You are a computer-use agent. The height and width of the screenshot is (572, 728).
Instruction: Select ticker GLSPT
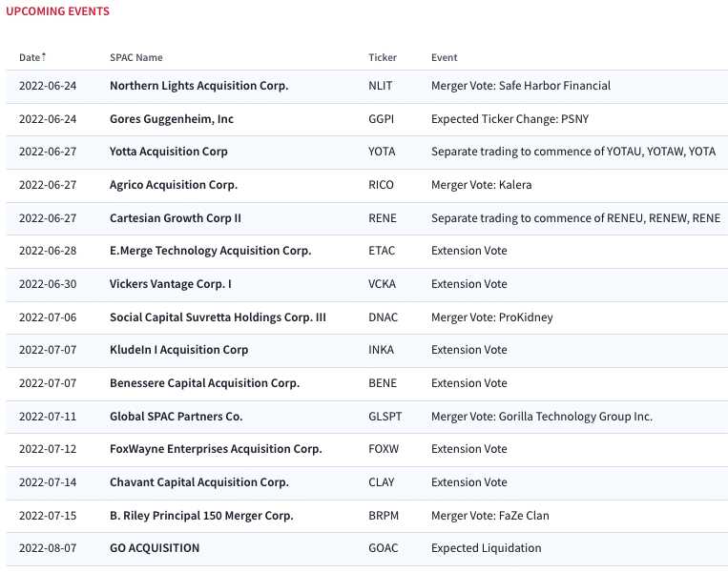click(385, 417)
